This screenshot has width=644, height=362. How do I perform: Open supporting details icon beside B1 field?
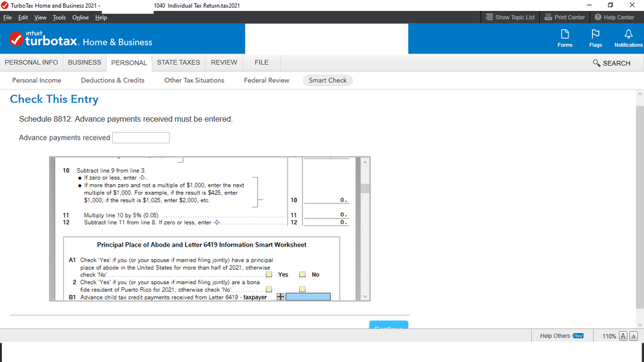point(280,297)
